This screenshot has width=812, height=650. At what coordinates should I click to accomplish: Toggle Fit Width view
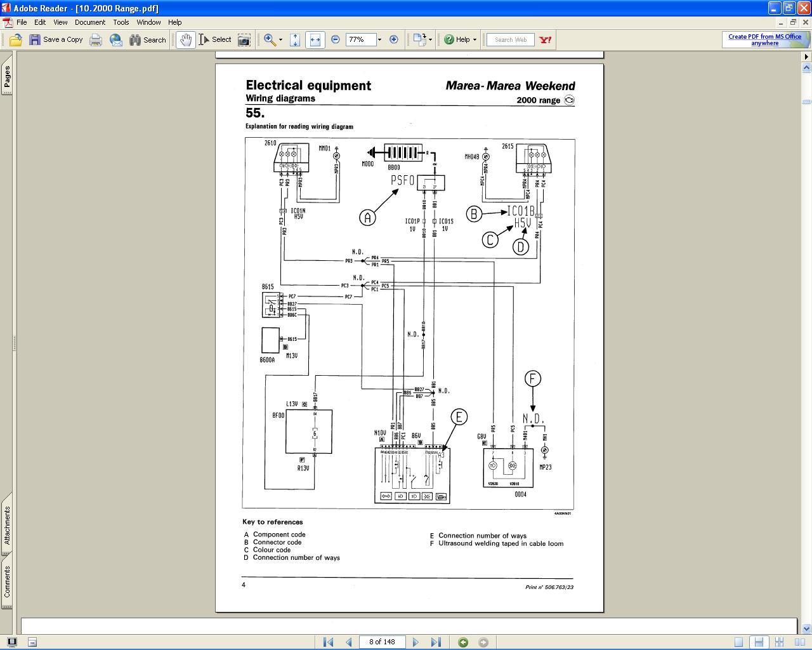[315, 39]
